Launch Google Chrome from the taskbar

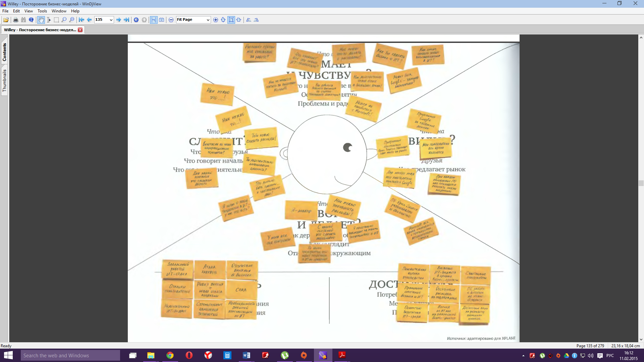coord(170,355)
